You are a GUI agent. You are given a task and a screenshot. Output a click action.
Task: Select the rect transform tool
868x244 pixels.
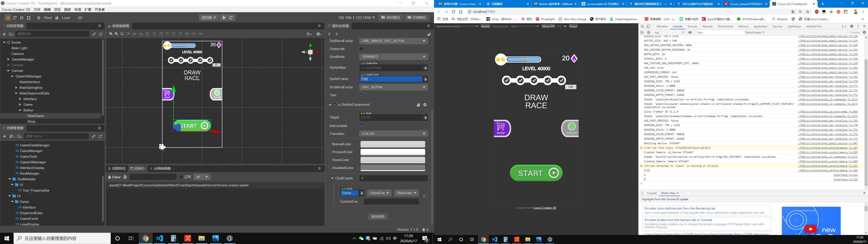click(29, 18)
